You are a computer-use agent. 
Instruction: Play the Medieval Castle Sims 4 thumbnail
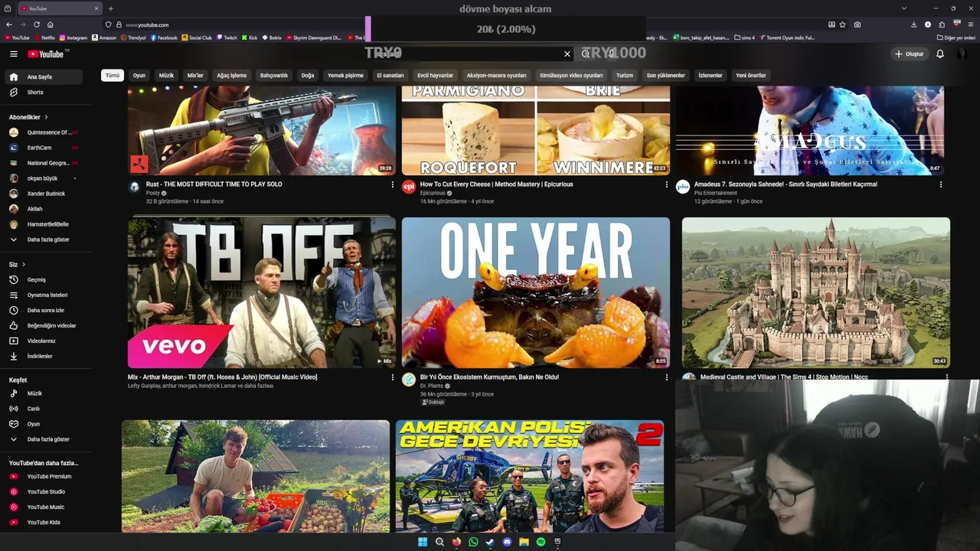coord(815,292)
